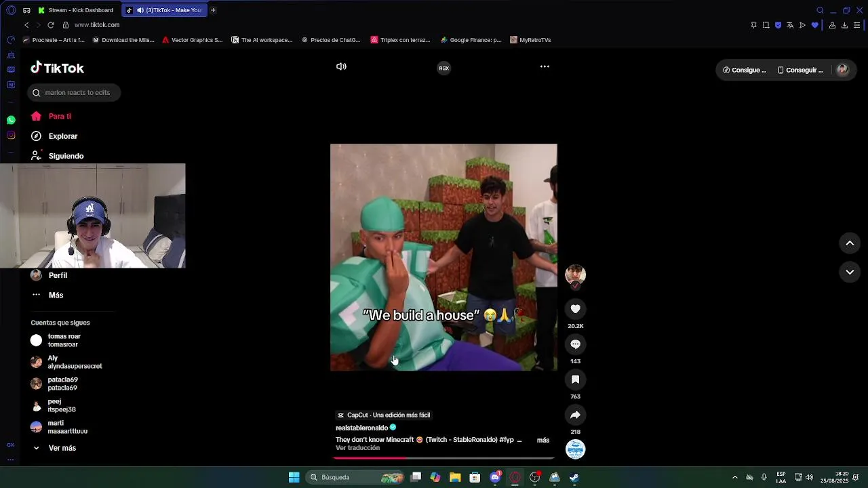Image resolution: width=868 pixels, height=488 pixels.
Task: Click the Conseguir app button
Action: (800, 70)
